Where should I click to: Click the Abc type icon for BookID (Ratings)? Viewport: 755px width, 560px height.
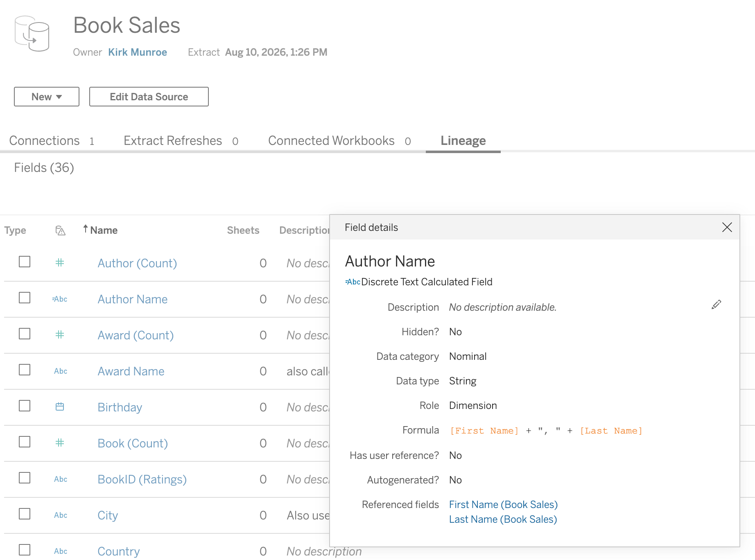[61, 479]
